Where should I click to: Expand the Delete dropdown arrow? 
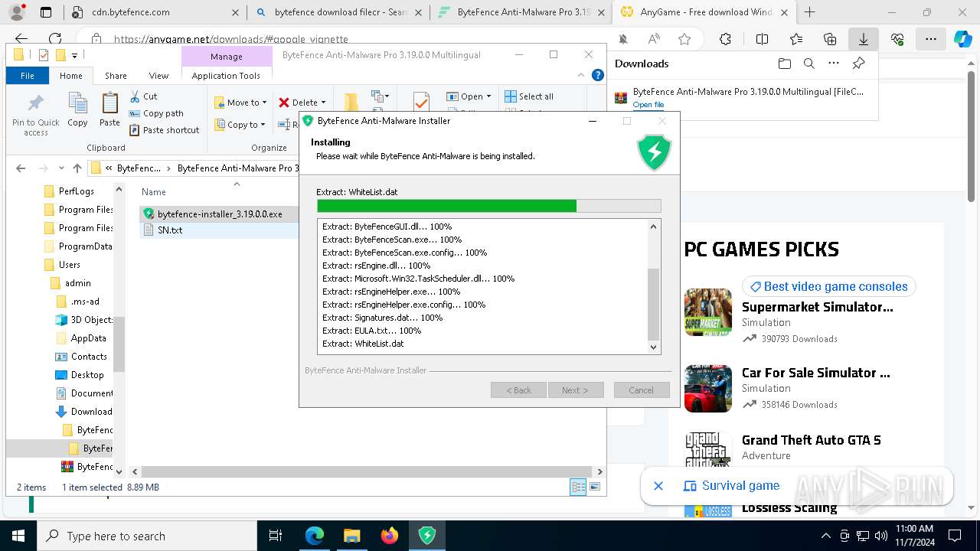pyautogui.click(x=323, y=103)
